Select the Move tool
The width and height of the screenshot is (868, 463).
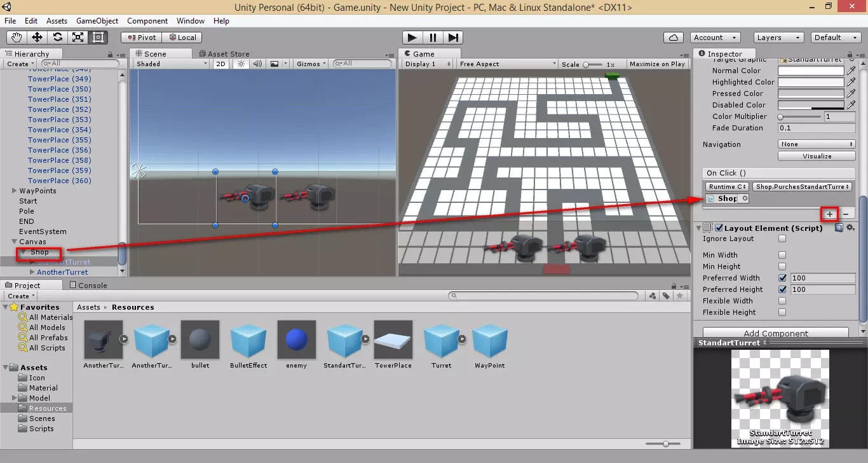(x=37, y=38)
